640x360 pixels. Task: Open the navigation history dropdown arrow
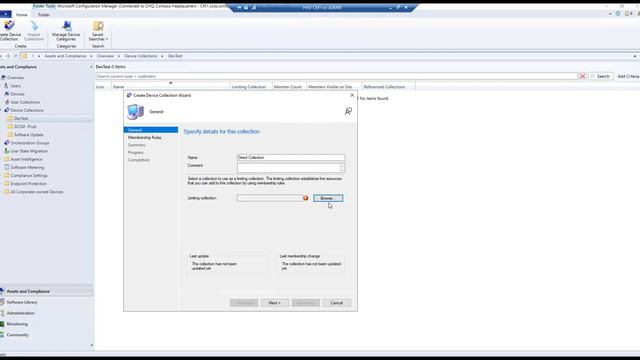[x=16, y=56]
